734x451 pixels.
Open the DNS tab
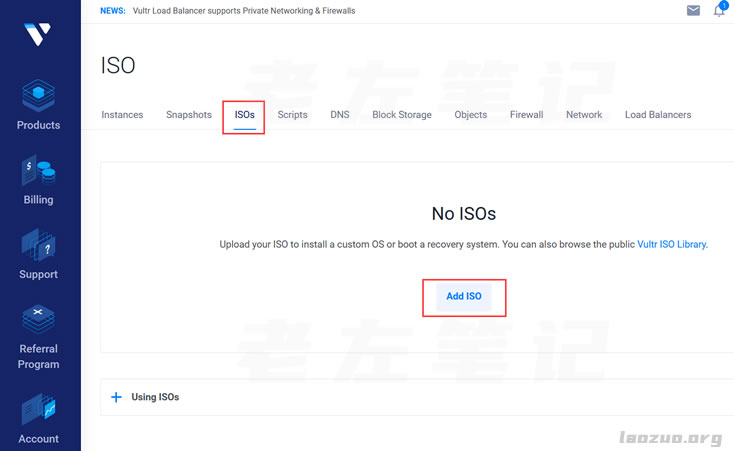340,115
